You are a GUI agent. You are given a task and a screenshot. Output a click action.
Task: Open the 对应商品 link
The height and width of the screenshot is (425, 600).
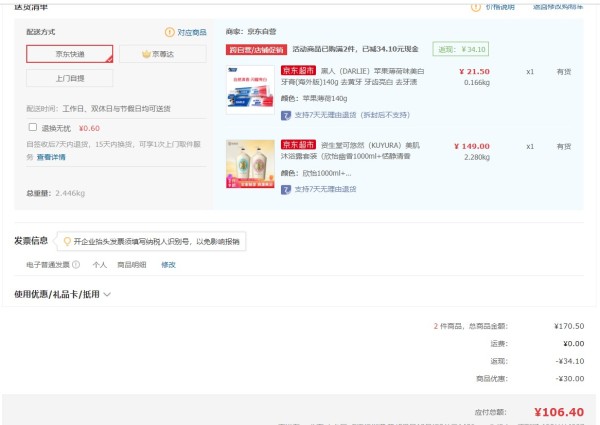[192, 32]
